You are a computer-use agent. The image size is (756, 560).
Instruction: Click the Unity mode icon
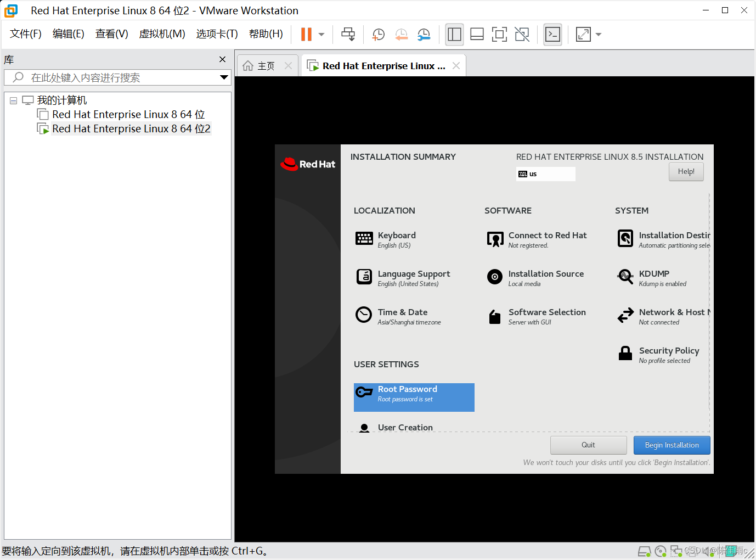click(522, 34)
